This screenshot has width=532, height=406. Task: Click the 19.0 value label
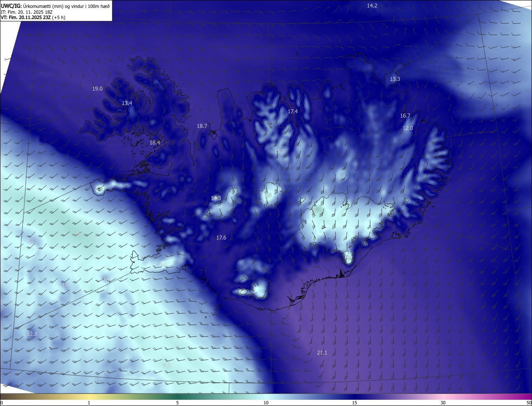coord(97,88)
